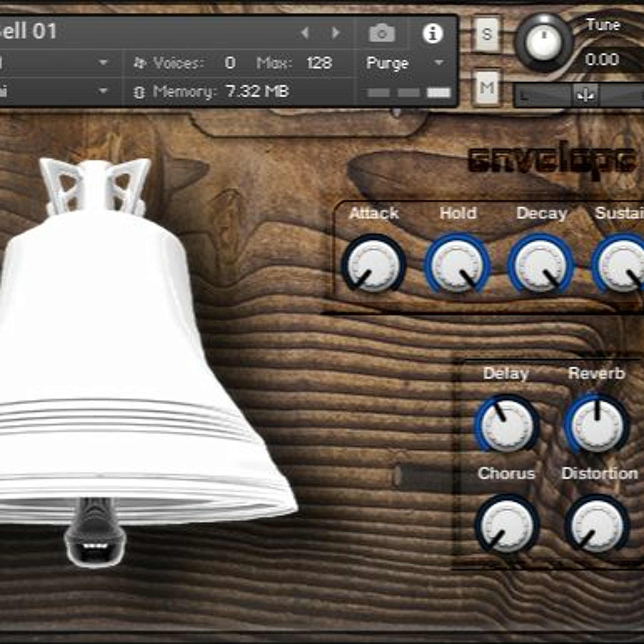
Task: Click the Distortion effect knob
Action: pos(597,525)
